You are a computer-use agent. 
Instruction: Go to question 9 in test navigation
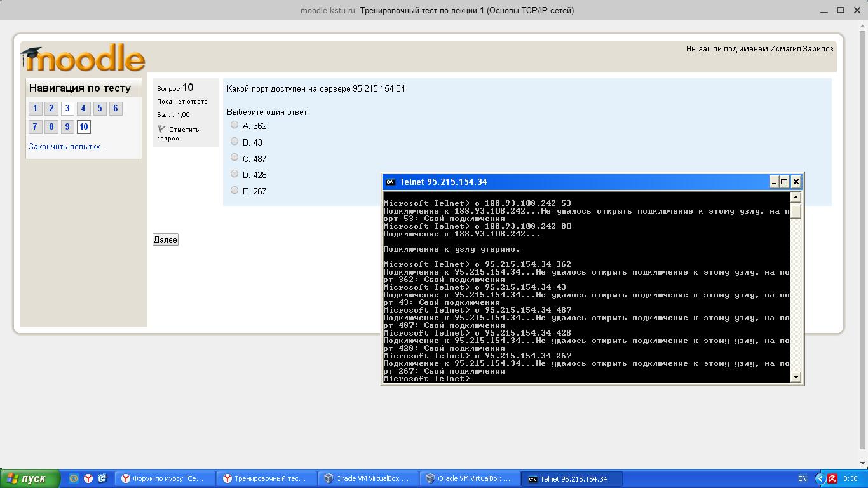tap(67, 127)
